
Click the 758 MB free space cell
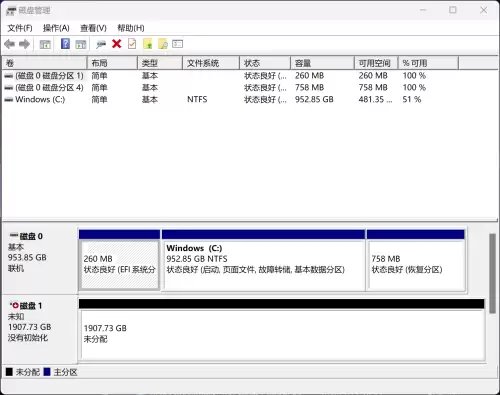[x=373, y=88]
